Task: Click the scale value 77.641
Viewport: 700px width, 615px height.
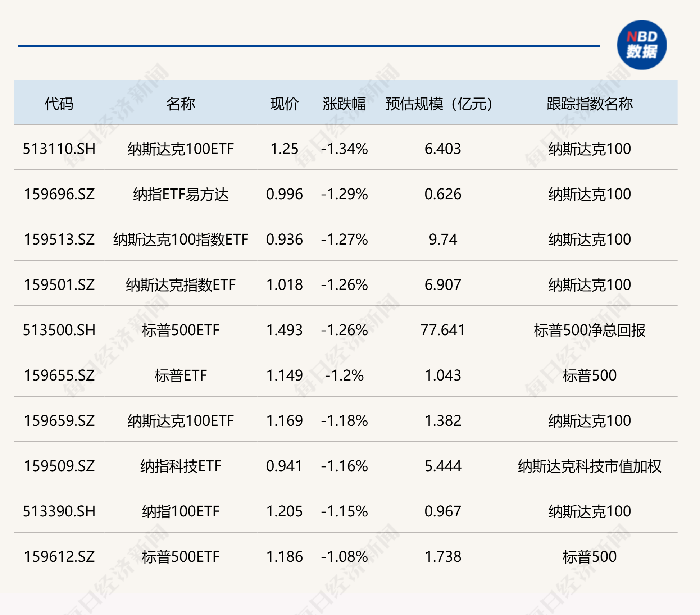Action: point(443,330)
